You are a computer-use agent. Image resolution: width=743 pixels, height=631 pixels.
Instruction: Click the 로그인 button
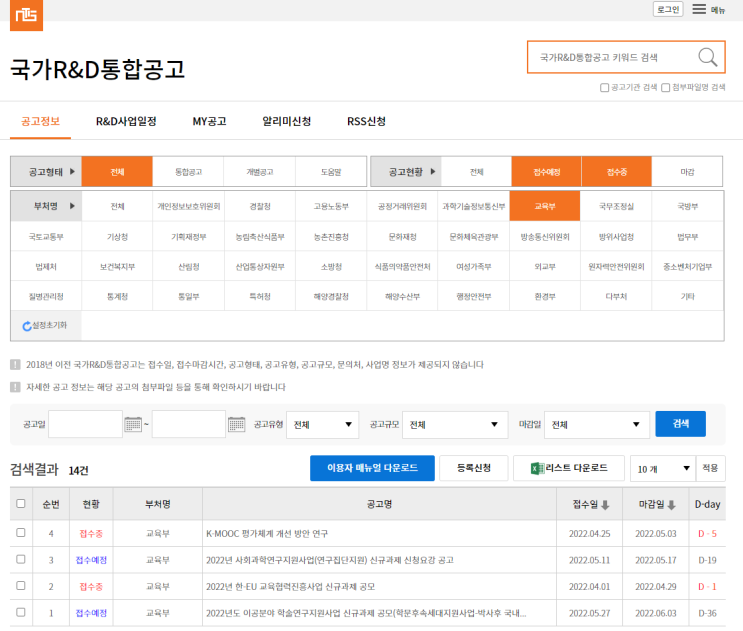[668, 9]
